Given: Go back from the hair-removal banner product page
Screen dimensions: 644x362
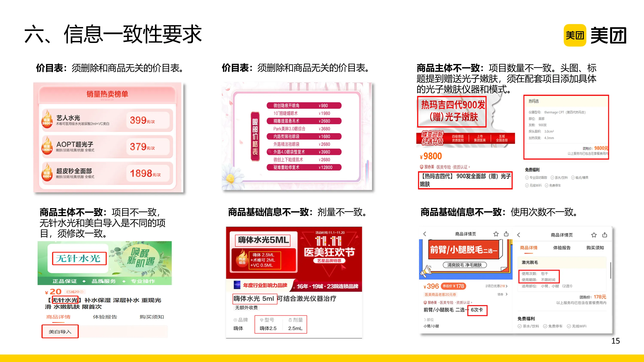Looking at the screenshot, I should click(424, 234).
